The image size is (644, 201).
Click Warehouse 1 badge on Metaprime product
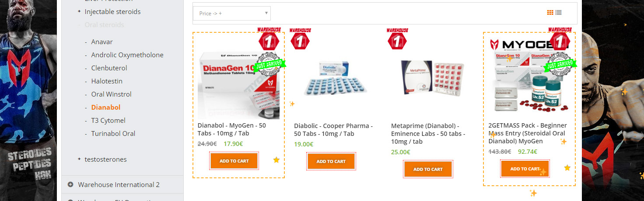tap(397, 39)
